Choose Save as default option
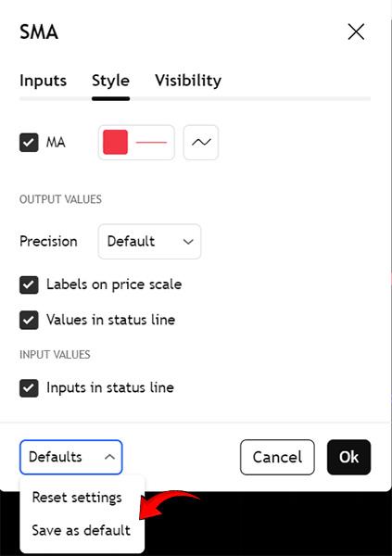 pos(82,530)
